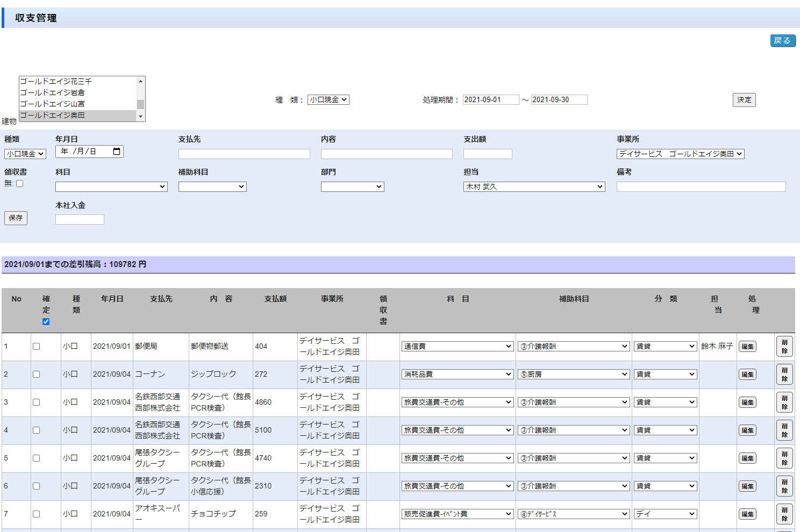Delete row 3 with the 削除 button
800x532 pixels.
784,402
